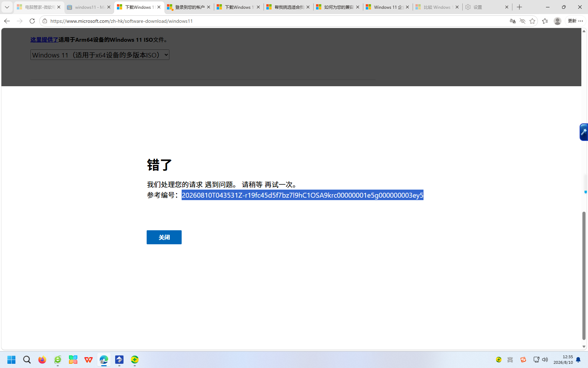The height and width of the screenshot is (368, 588).
Task: Click the highlighted reference number text
Action: coord(302,195)
